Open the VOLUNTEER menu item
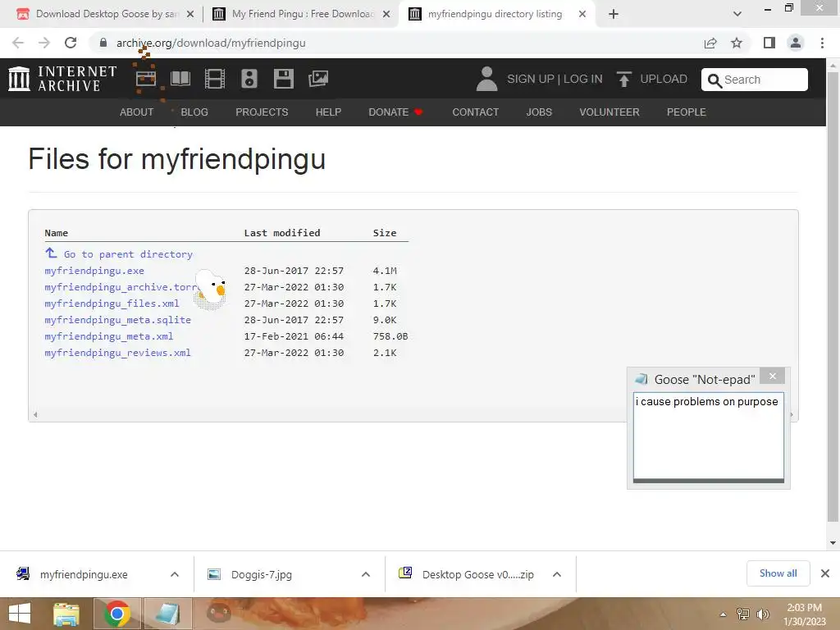 click(609, 112)
